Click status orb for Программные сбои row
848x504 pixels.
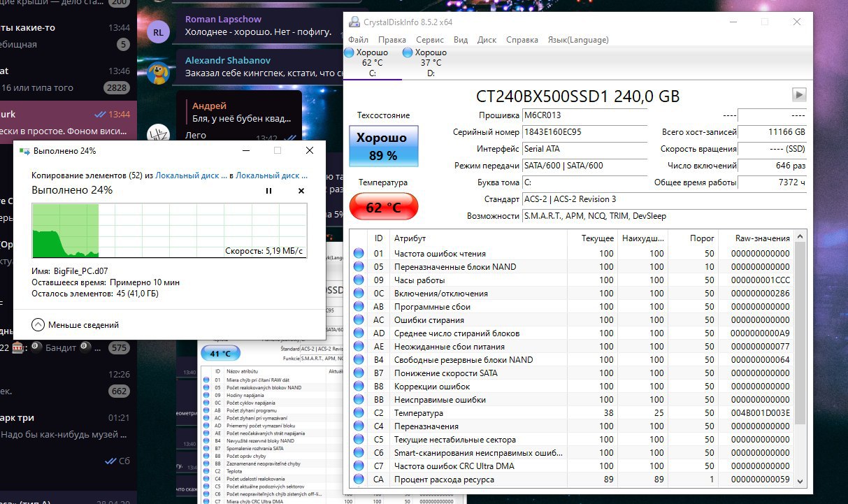point(359,307)
